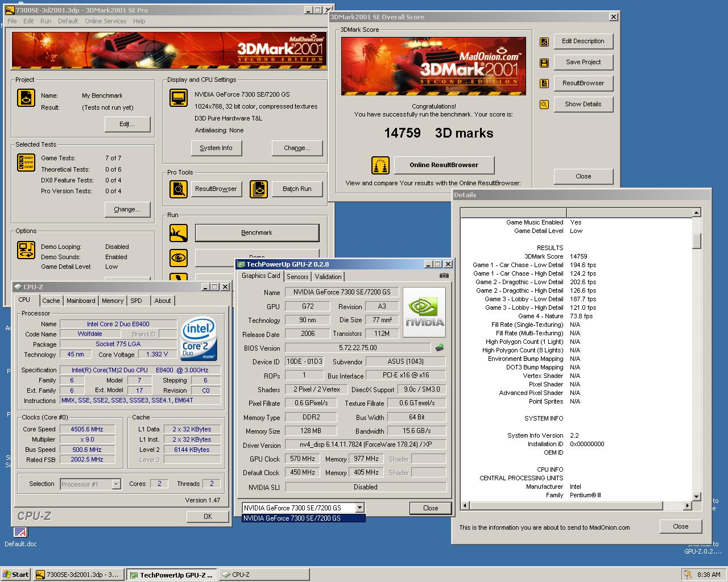
Task: Switch to the Memory tab in CPU-Z
Action: [x=113, y=301]
